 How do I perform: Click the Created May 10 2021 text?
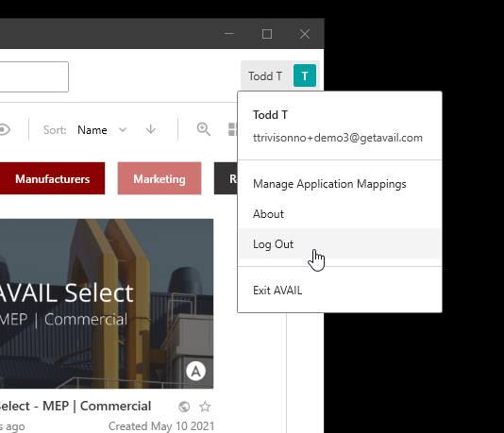point(161,426)
